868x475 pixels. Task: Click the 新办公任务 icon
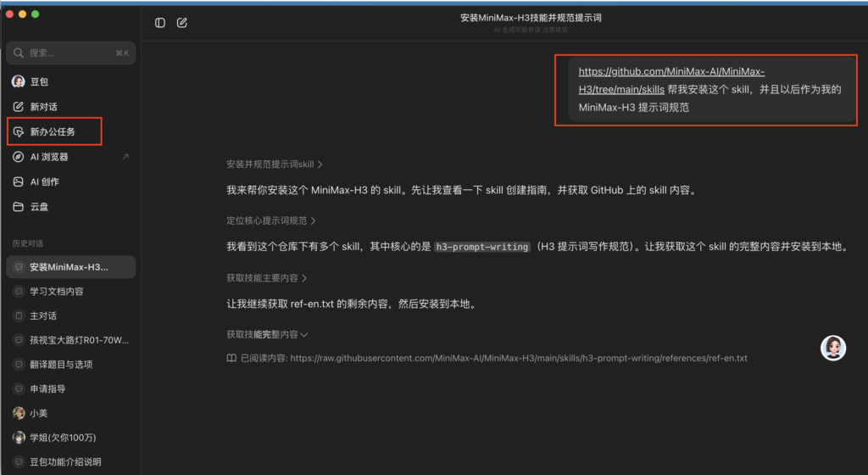click(19, 131)
